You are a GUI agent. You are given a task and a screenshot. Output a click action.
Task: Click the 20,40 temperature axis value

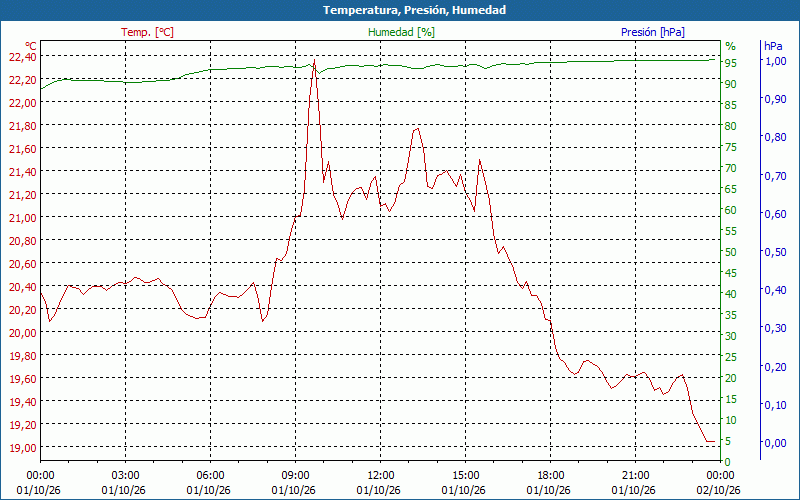(22, 287)
